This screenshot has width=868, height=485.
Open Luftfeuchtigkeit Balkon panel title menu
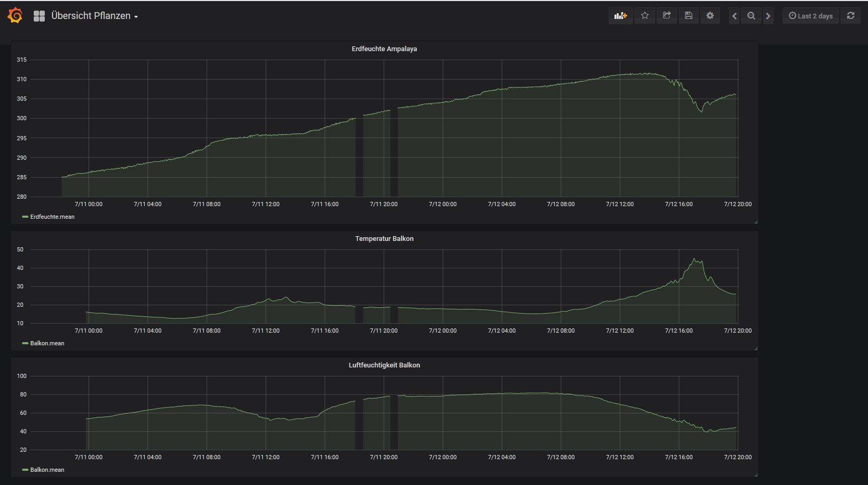point(384,365)
